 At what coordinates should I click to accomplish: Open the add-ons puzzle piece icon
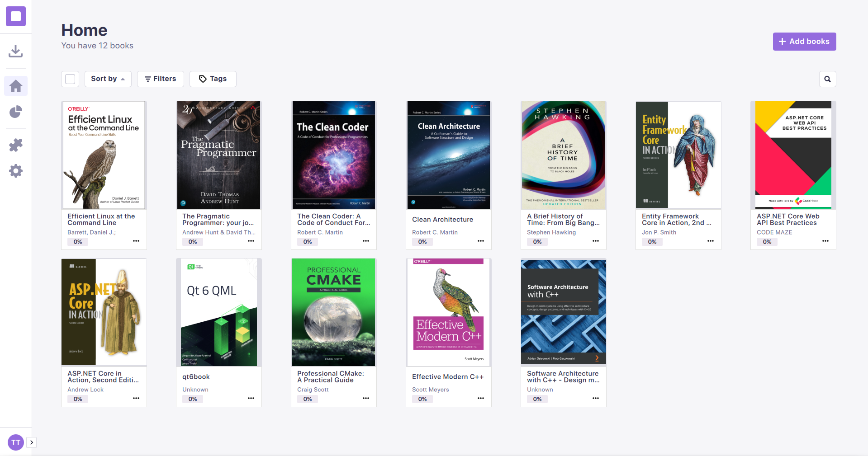16,145
